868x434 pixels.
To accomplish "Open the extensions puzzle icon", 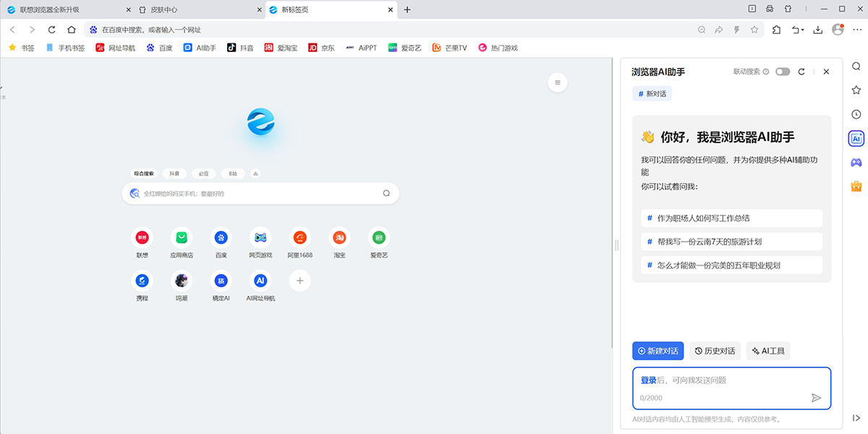I will tap(776, 30).
